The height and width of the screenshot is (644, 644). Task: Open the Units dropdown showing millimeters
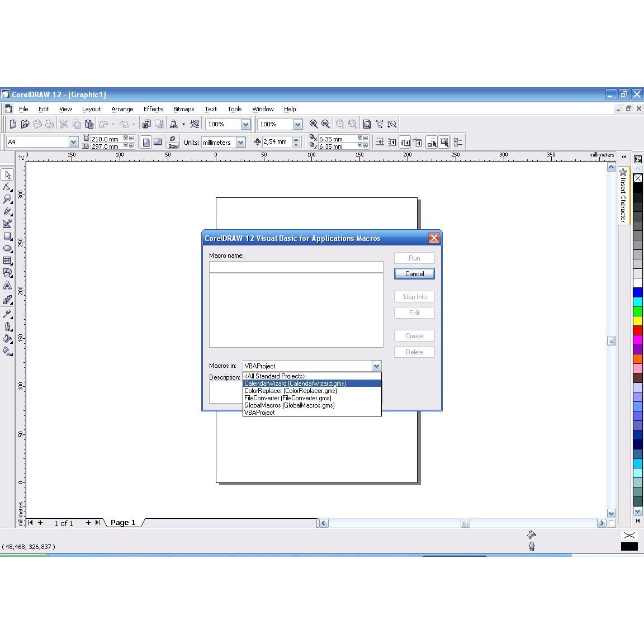(x=240, y=142)
